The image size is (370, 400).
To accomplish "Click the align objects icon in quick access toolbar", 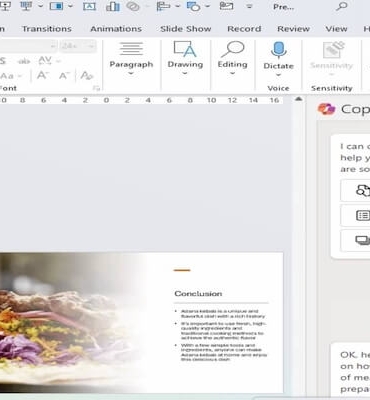I will coord(163,6).
